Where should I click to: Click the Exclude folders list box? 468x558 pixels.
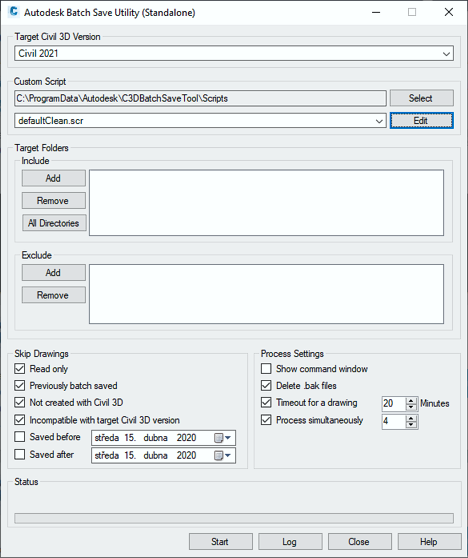click(x=266, y=294)
